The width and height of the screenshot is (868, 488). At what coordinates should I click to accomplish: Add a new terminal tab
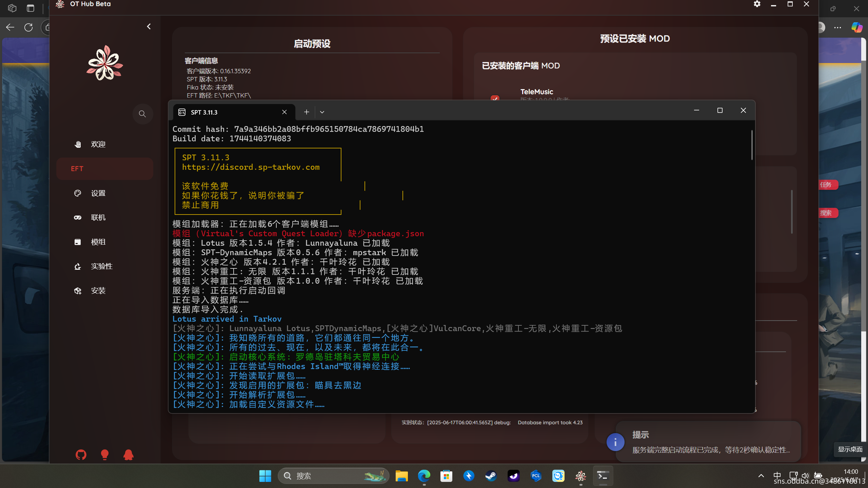click(307, 112)
